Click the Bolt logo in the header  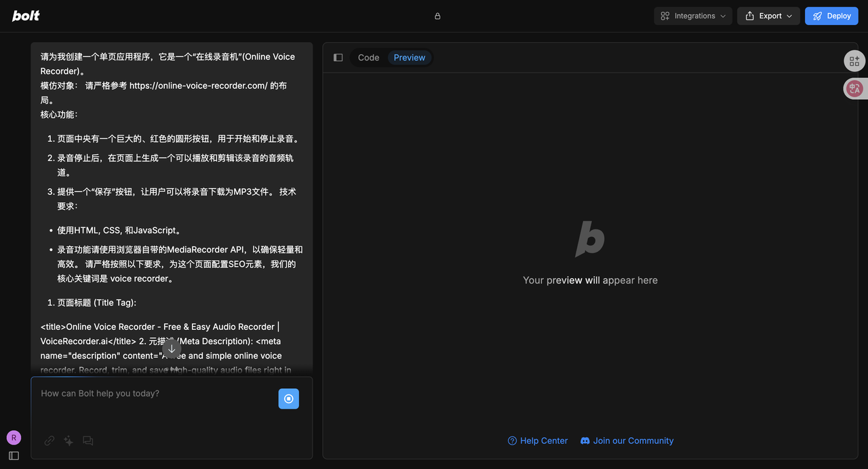click(26, 16)
